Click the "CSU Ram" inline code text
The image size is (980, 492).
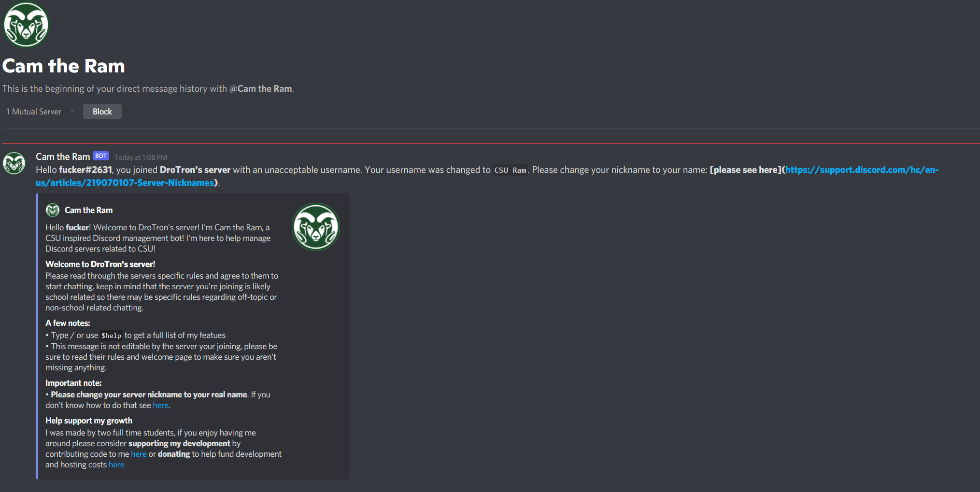point(510,170)
